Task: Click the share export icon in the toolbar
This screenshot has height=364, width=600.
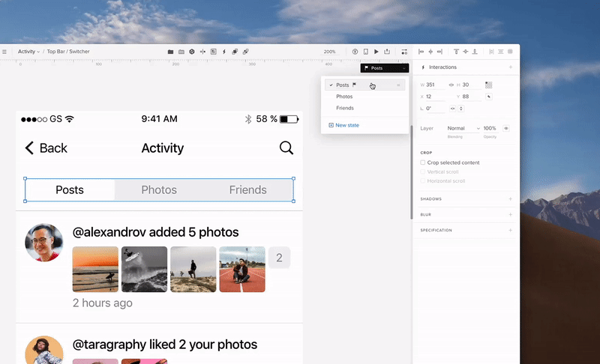Action: pyautogui.click(x=387, y=51)
